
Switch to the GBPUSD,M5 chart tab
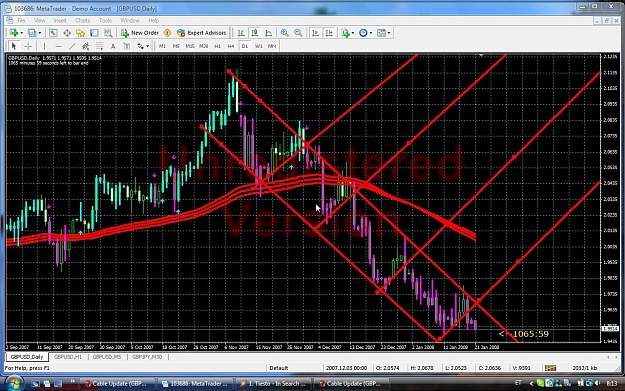click(x=107, y=357)
